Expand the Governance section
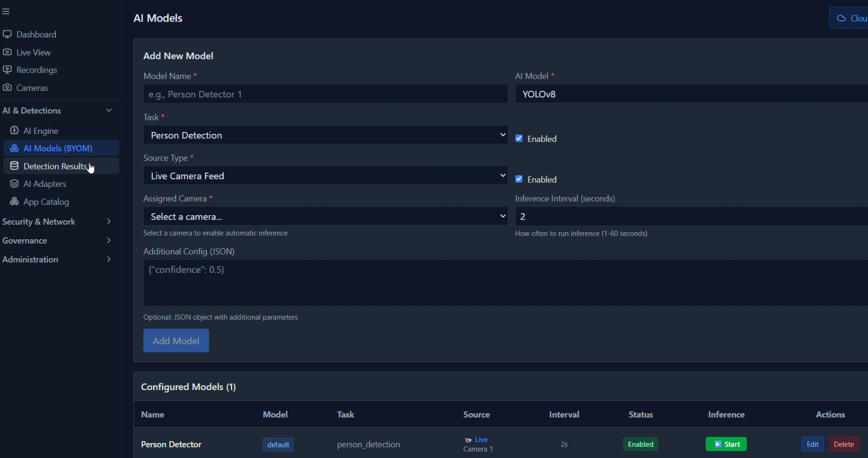Screen dimensions: 868x458 57,240
